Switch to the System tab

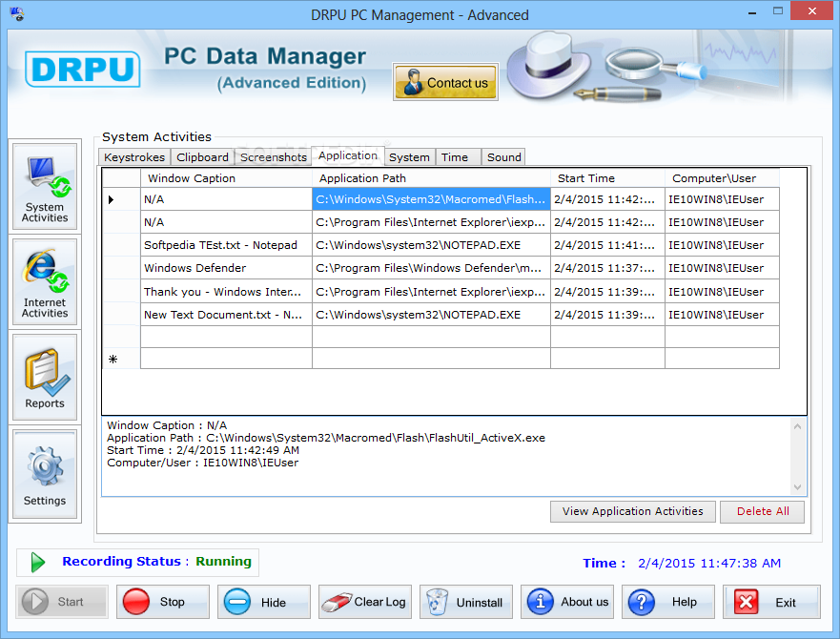tap(409, 157)
